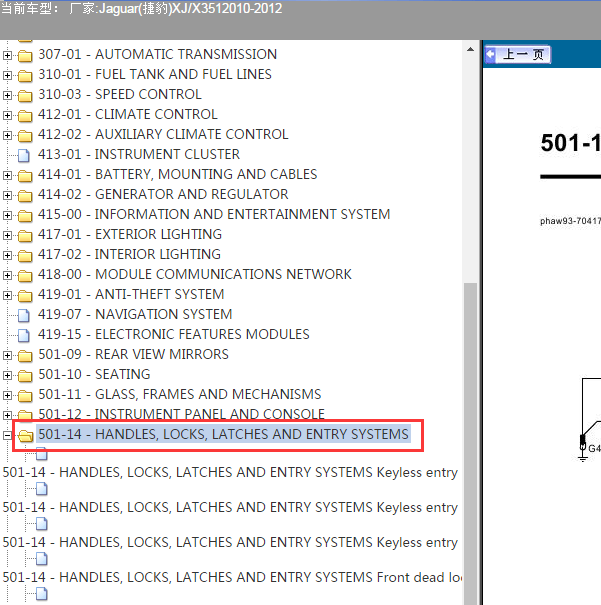Expand the 501-09 Rear View Mirrors node
Screen dimensions: 601x605
(7, 355)
